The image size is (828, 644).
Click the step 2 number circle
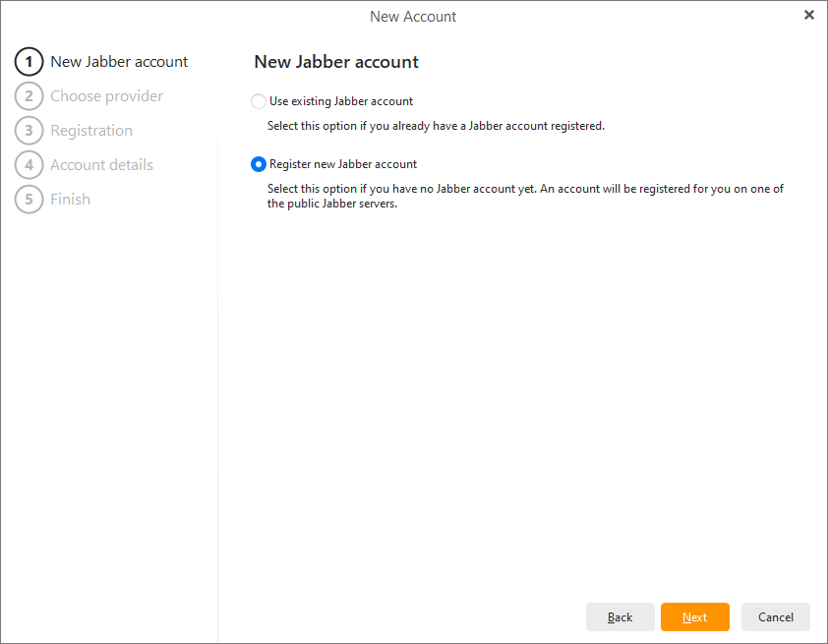(x=29, y=96)
